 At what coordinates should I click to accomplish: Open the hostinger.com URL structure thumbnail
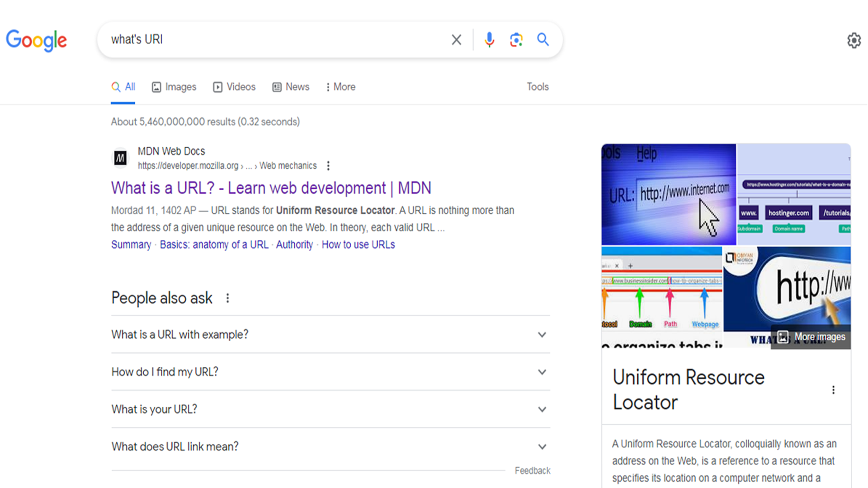794,194
